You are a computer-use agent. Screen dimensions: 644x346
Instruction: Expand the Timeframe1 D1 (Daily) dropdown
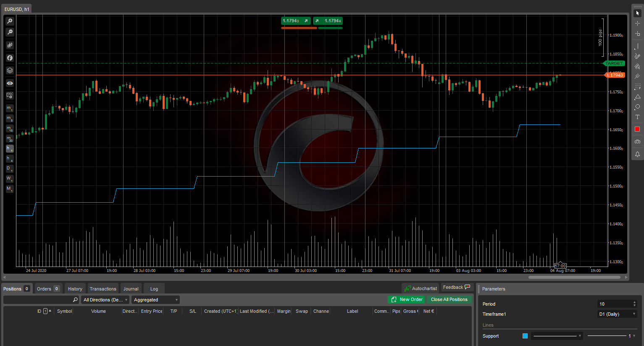point(617,314)
